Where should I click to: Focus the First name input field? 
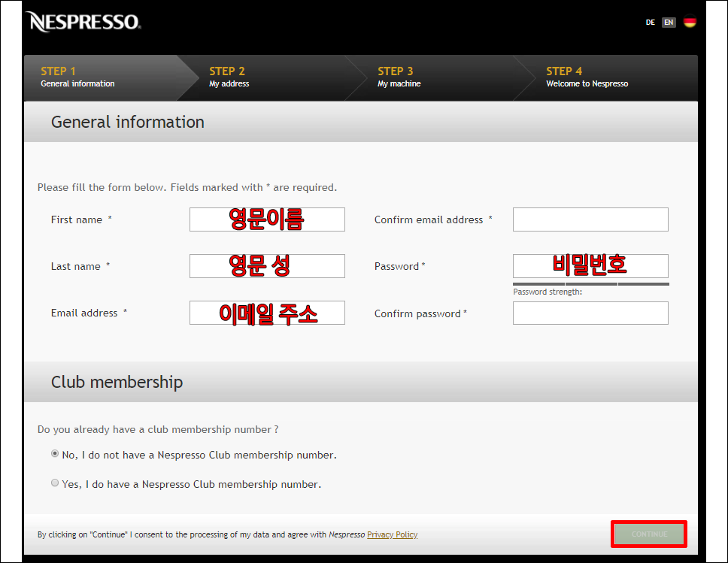point(267,219)
